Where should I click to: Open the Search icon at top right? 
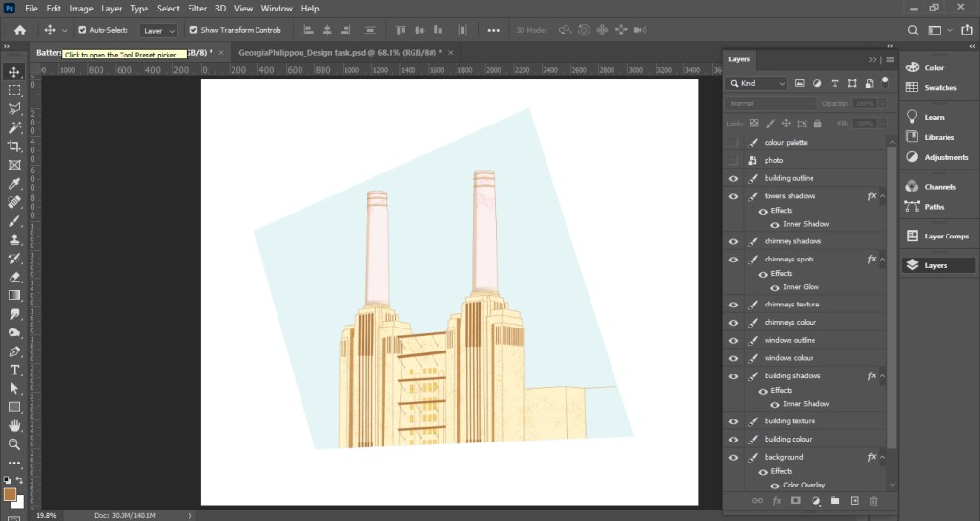[x=913, y=30]
